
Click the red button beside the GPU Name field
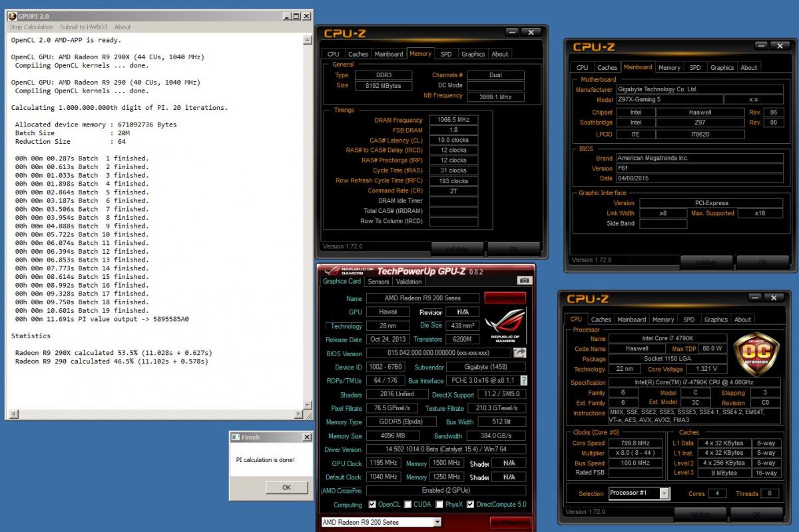(505, 298)
